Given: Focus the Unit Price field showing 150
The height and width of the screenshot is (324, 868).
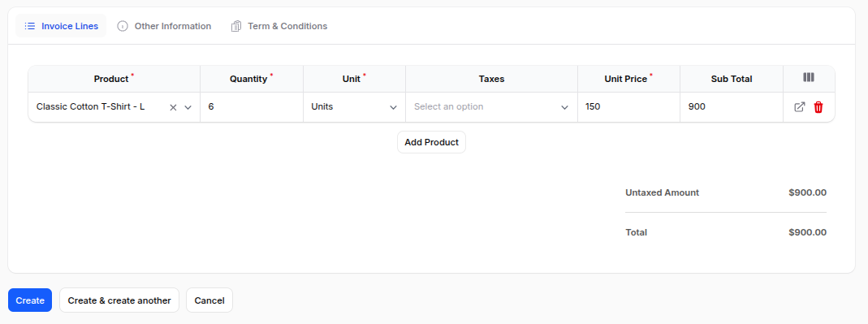Looking at the screenshot, I should pos(628,107).
